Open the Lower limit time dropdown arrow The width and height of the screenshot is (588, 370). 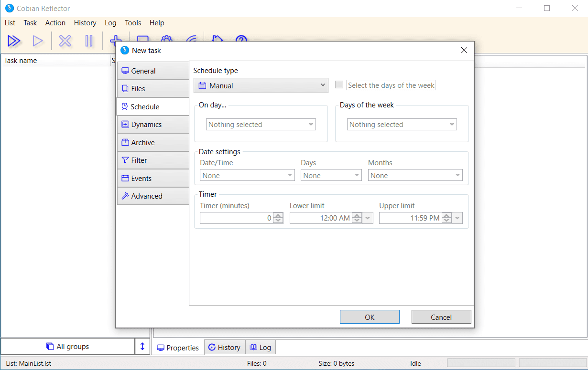click(x=368, y=218)
